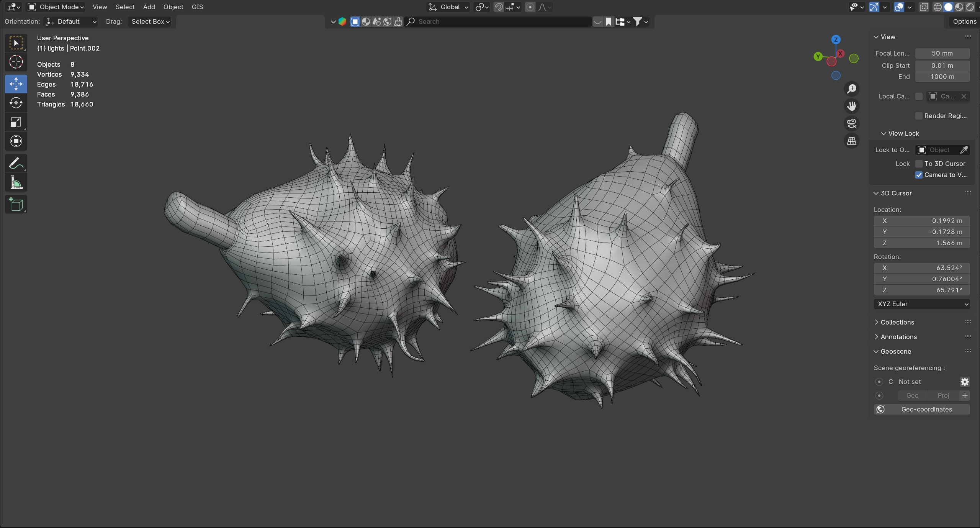Click the Geo-coordinates button
The image size is (980, 528).
click(921, 409)
